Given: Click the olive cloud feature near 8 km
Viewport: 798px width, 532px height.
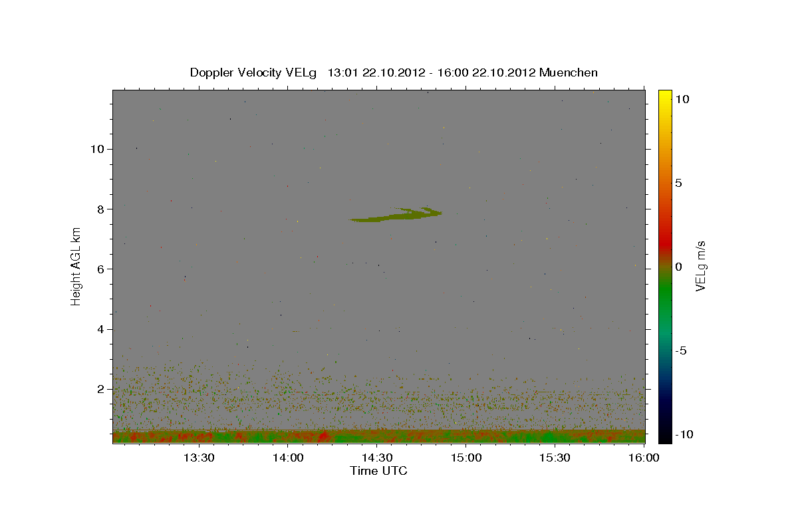Looking at the screenshot, I should (396, 215).
